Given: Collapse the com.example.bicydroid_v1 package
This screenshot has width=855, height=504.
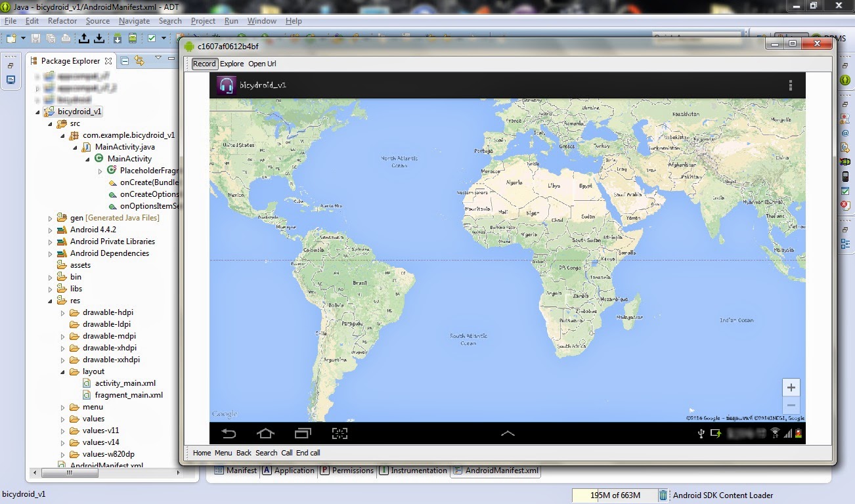Looking at the screenshot, I should click(62, 135).
